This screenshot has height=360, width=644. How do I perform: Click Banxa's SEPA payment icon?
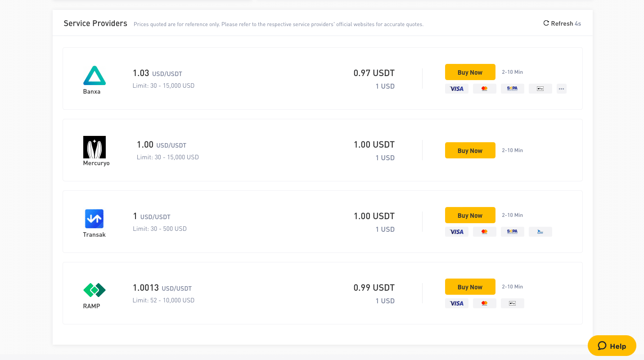click(x=513, y=89)
